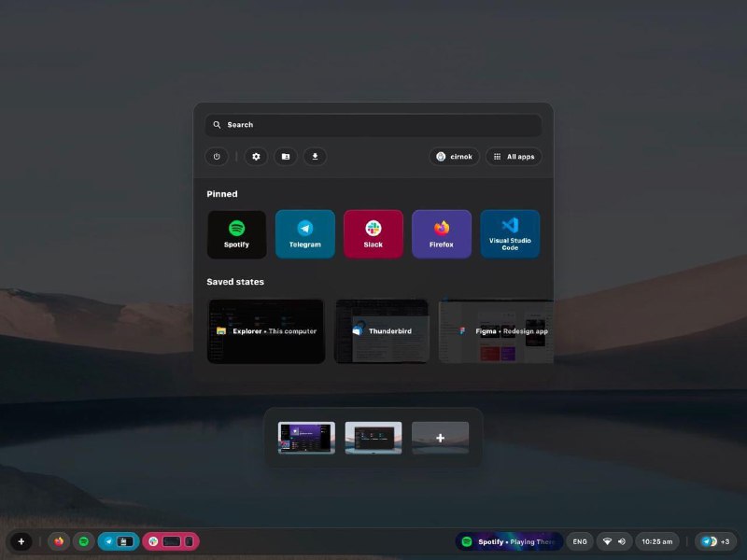This screenshot has height=560, width=747.
Task: Focus the Search field
Action: point(373,125)
